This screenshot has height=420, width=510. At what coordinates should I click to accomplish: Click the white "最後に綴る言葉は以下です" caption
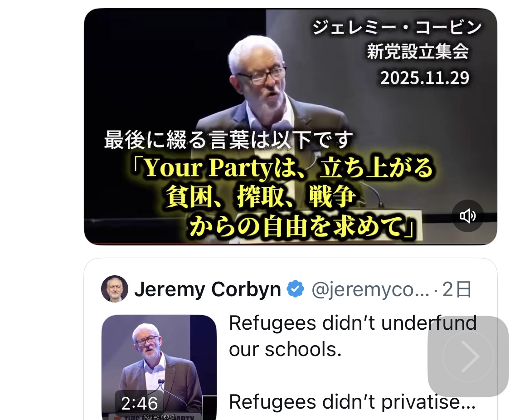tap(228, 140)
